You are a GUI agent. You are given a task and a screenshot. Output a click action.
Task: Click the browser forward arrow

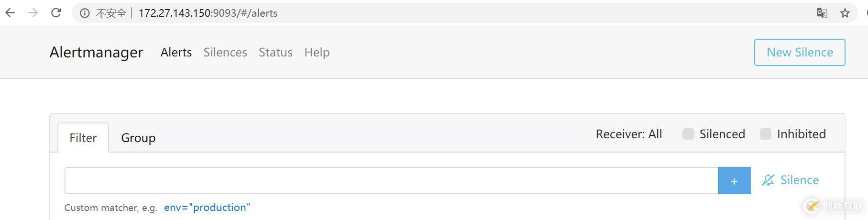[x=33, y=13]
